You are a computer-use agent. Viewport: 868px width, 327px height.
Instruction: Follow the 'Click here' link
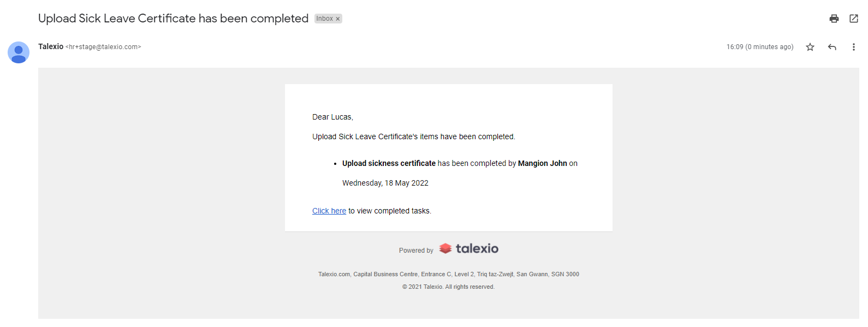[x=329, y=211]
